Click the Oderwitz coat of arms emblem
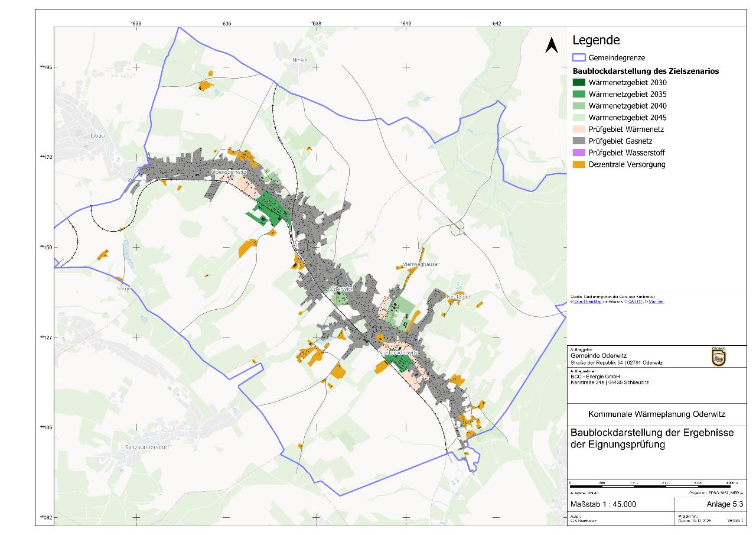 718,356
